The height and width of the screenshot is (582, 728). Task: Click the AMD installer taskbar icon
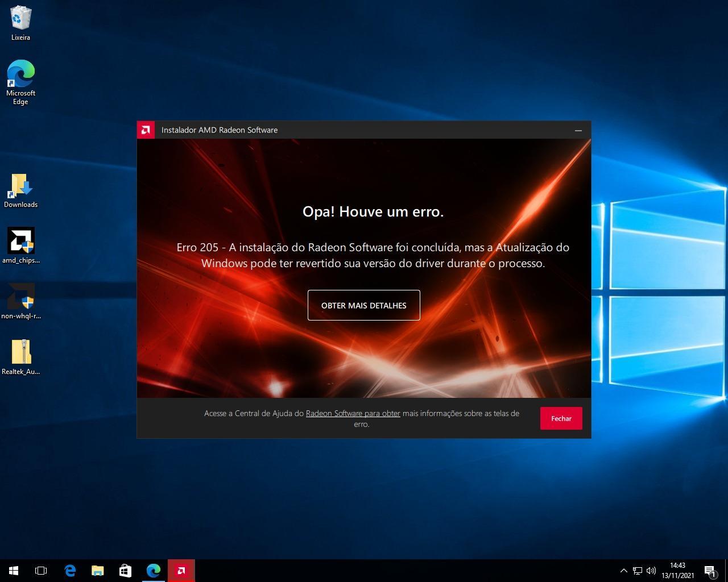[181, 571]
